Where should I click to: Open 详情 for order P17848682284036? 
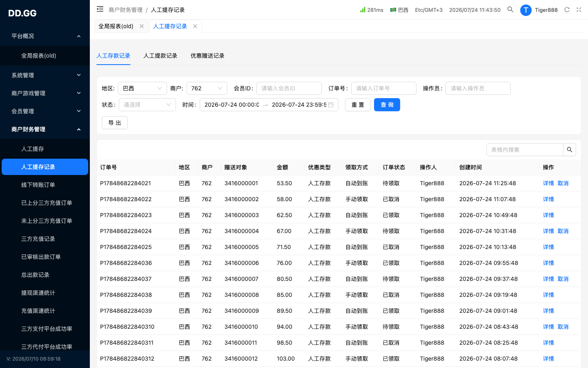[548, 263]
